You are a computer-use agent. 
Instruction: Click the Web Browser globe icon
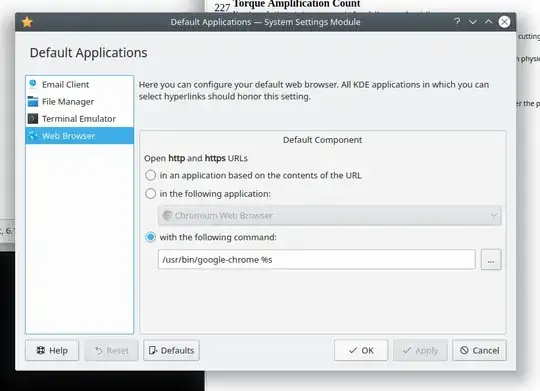pos(33,135)
